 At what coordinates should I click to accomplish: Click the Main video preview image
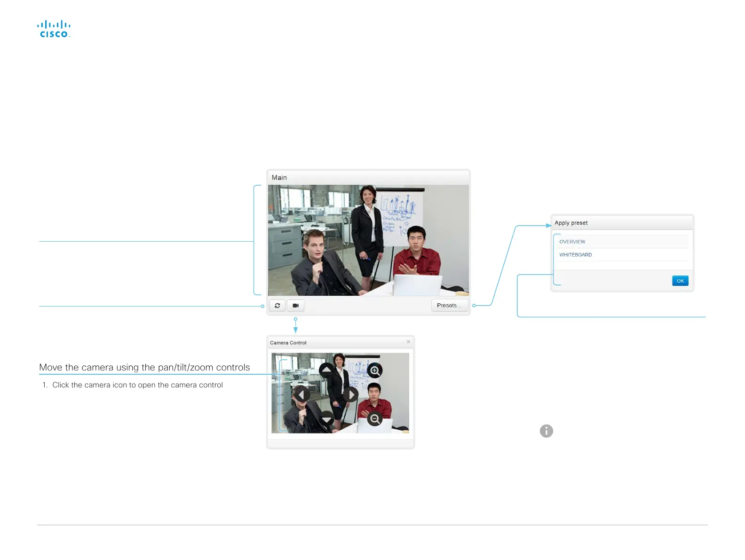tap(368, 240)
